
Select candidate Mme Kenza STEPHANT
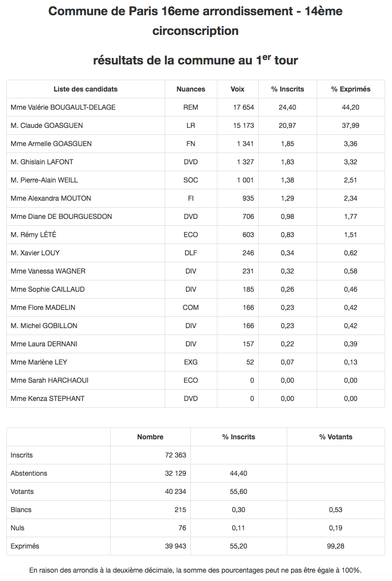coord(48,398)
